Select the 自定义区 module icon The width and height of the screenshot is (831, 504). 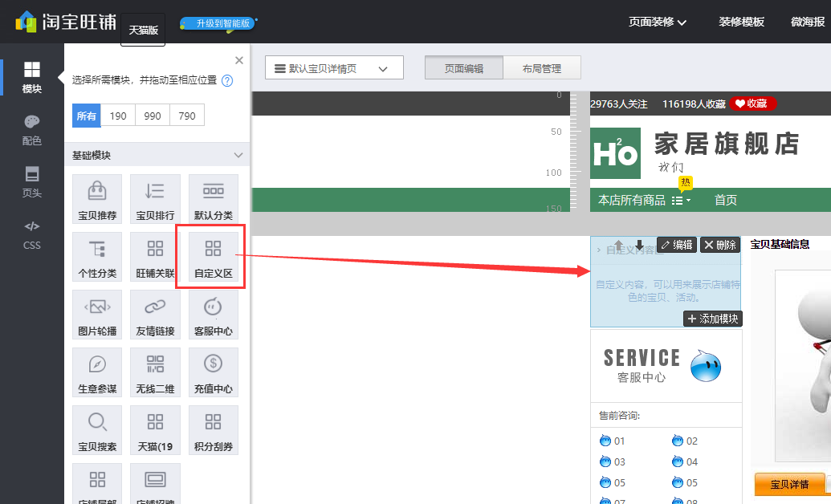[x=213, y=257]
